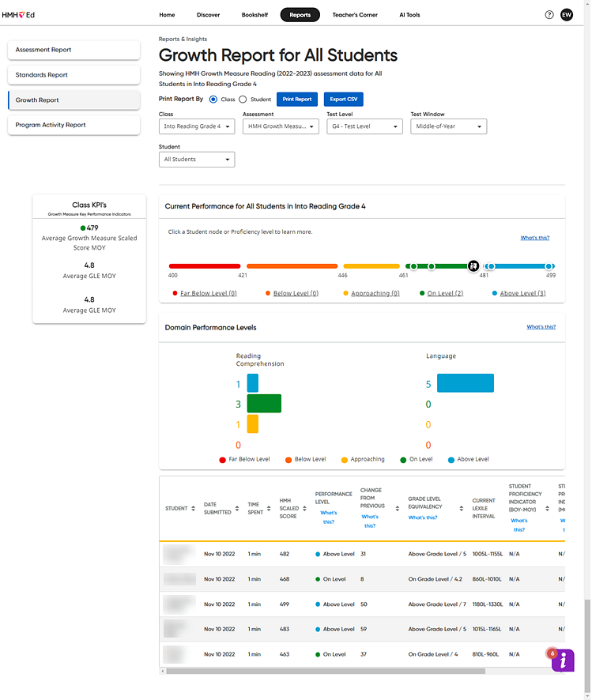This screenshot has height=700, width=592.
Task: Click the class average marker on performance line
Action: pos(473,266)
